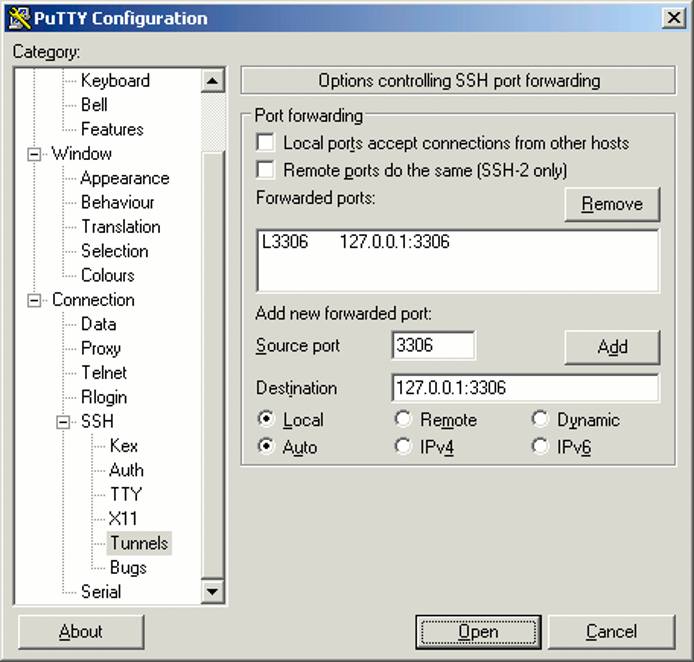The height and width of the screenshot is (662, 694).
Task: Open the Translation settings
Action: click(120, 227)
